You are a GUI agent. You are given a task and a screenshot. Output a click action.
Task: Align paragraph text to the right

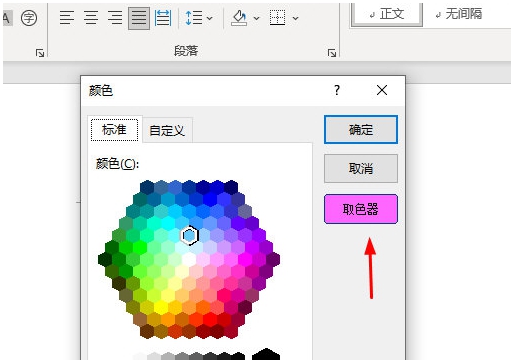tap(115, 18)
